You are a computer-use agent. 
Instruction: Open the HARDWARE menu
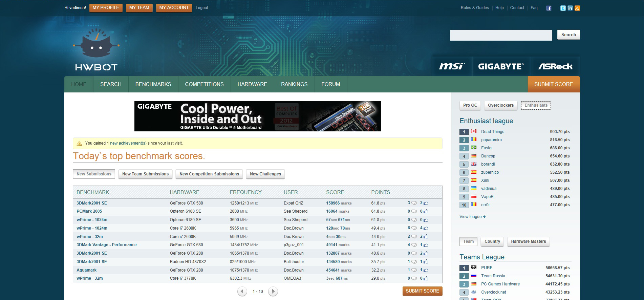[252, 84]
